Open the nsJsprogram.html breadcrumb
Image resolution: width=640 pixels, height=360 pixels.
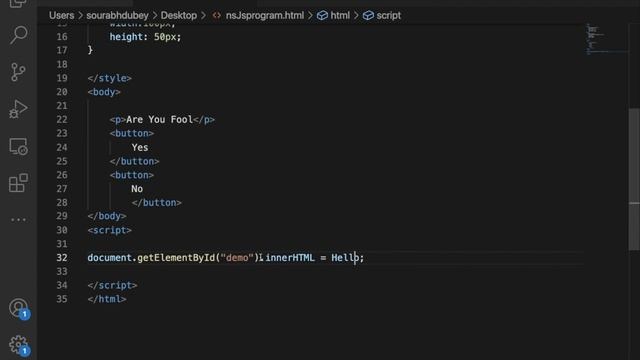[x=264, y=16]
